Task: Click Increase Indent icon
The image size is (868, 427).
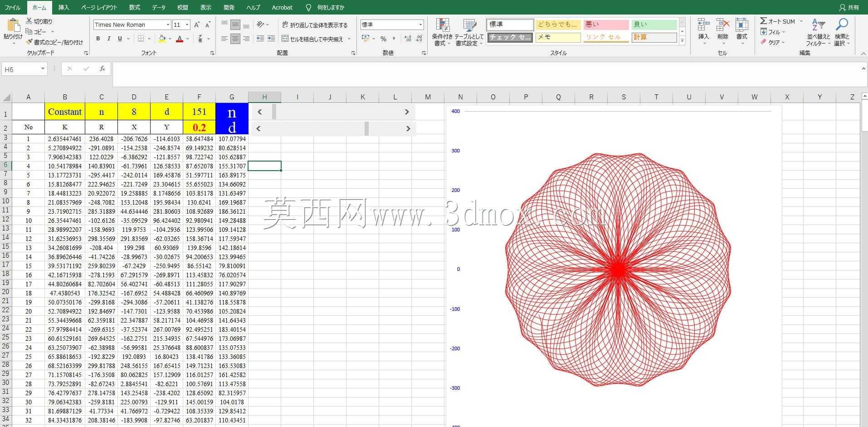Action: coord(271,39)
